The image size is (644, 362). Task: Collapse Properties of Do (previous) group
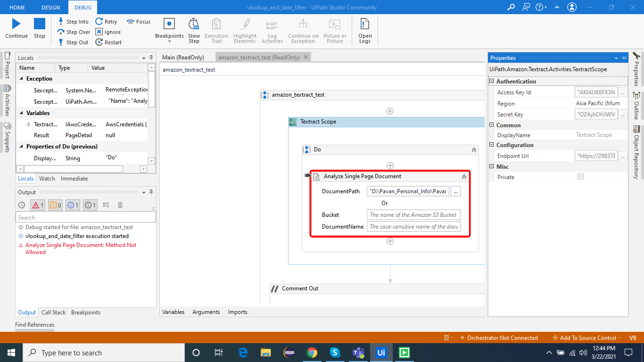click(x=21, y=147)
